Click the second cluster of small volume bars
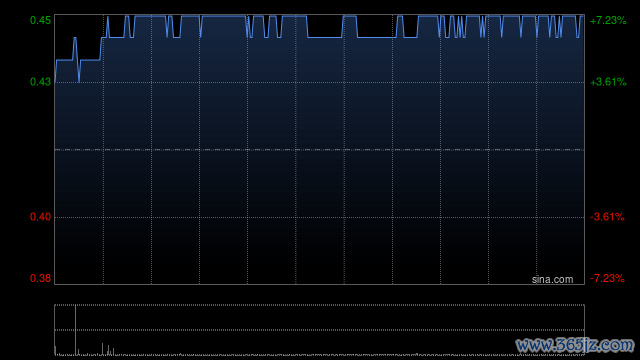The image size is (640, 360). (x=108, y=349)
